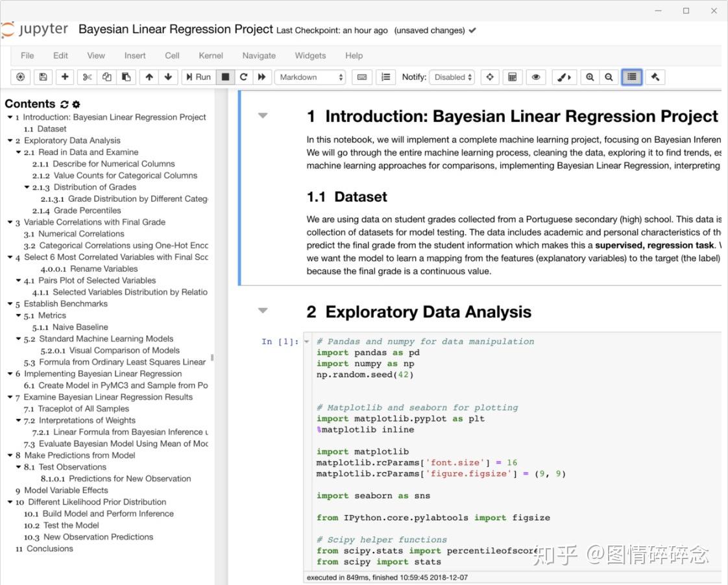728x585 pixels.
Task: Copy the selected cell
Action: click(106, 77)
